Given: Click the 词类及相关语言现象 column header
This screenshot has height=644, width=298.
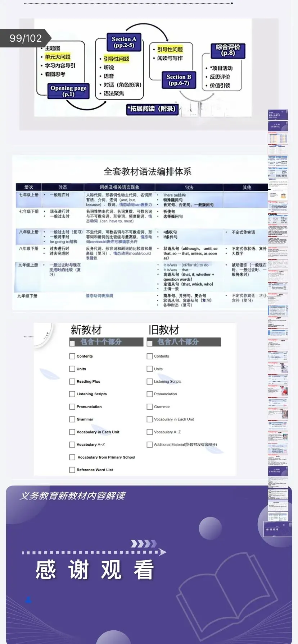Looking at the screenshot, I should [119, 187].
